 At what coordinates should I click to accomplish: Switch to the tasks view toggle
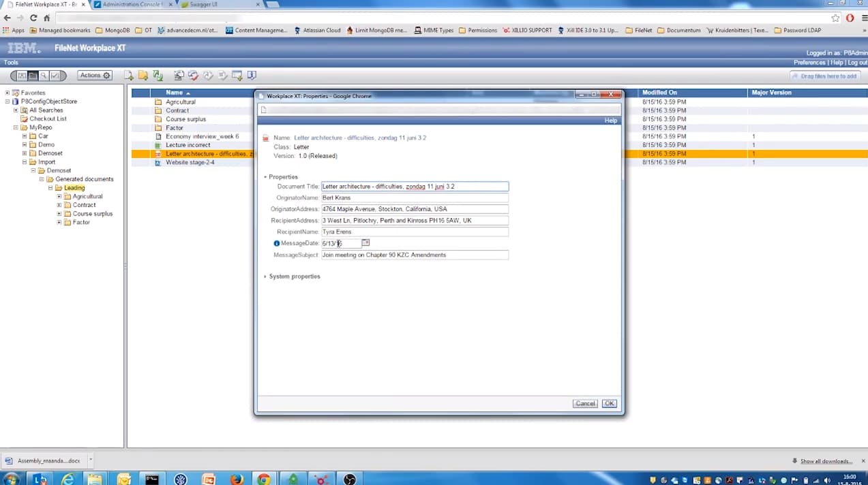54,76
